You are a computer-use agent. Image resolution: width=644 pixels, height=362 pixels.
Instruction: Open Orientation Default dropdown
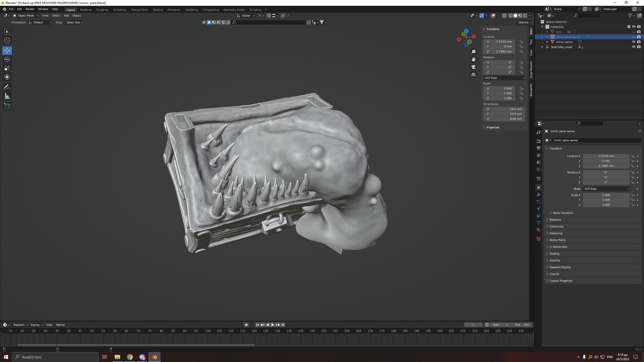(x=40, y=22)
